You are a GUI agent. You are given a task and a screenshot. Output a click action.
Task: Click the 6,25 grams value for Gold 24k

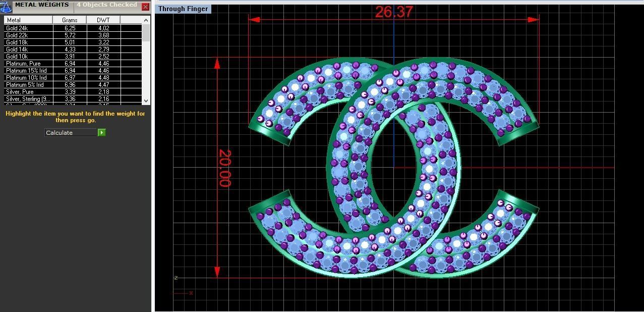[x=70, y=28]
